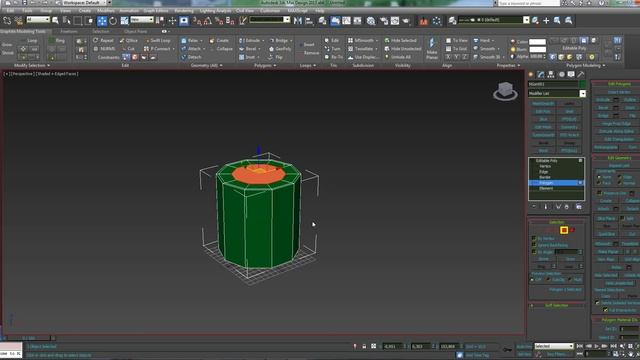Image resolution: width=640 pixels, height=360 pixels.
Task: Open the layer dropdown arrow
Action: click(526, 20)
